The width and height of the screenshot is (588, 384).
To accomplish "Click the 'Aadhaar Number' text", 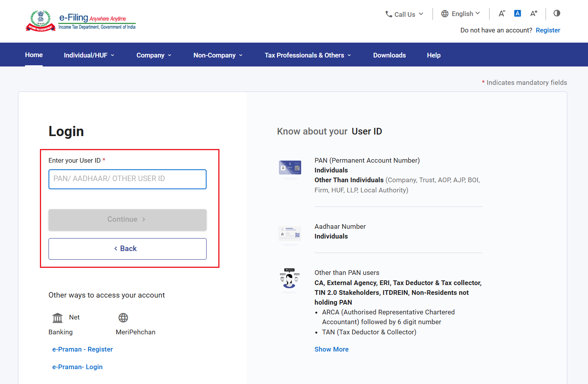I will [x=340, y=226].
